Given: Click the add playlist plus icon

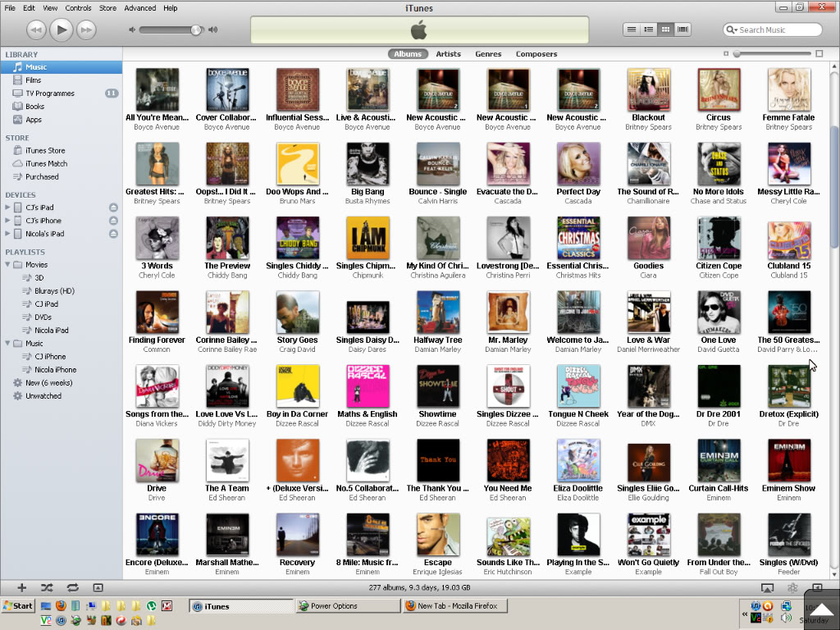Looking at the screenshot, I should coord(22,587).
